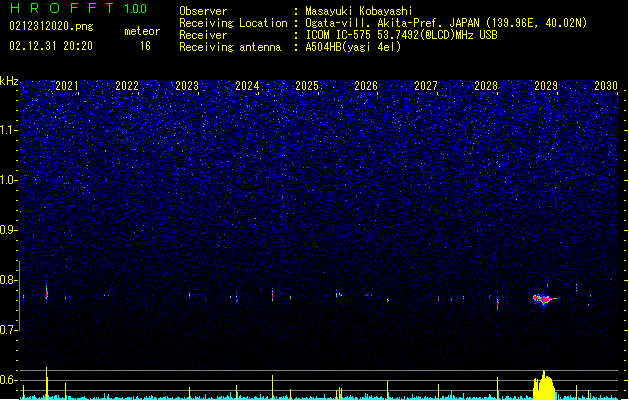
Task: Click the kHz axis unit label
Action: [x=9, y=81]
